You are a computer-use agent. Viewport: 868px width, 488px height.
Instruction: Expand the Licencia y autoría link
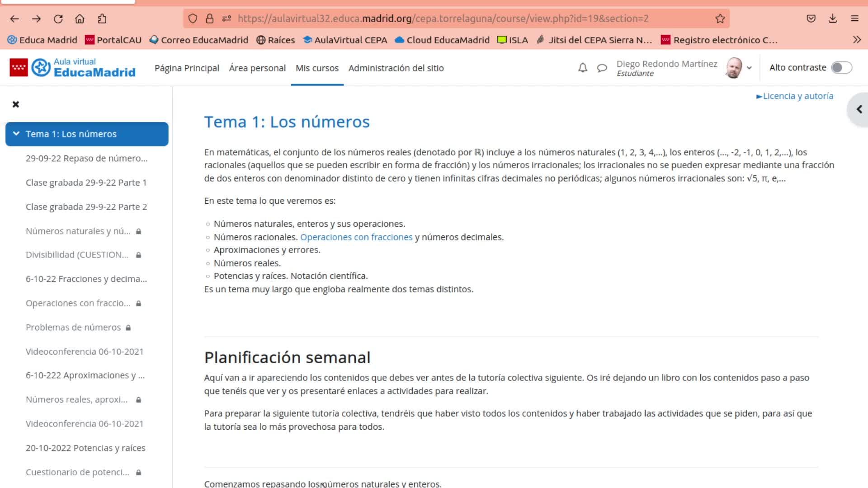(x=795, y=96)
